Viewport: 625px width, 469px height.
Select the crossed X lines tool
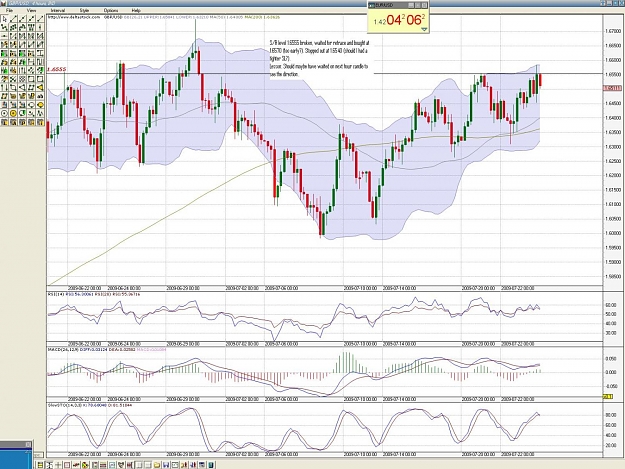click(x=13, y=79)
